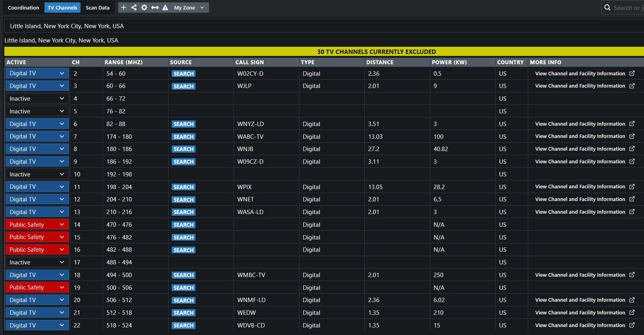Switch to the Scan Data tab

[x=98, y=8]
